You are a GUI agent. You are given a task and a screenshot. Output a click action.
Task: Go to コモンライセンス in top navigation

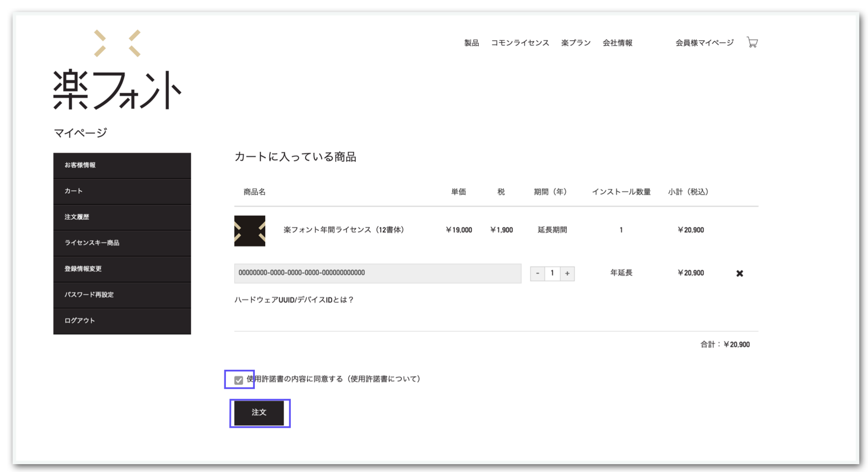[520, 43]
